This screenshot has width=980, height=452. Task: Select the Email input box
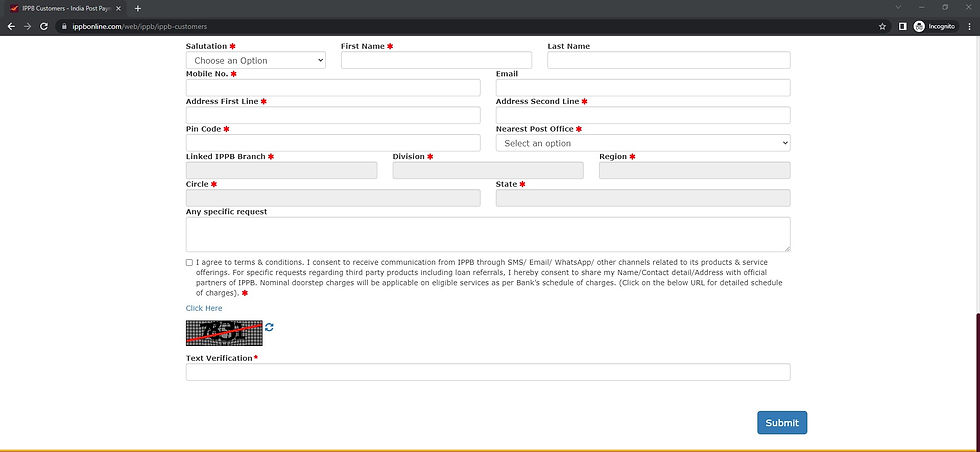click(x=643, y=88)
